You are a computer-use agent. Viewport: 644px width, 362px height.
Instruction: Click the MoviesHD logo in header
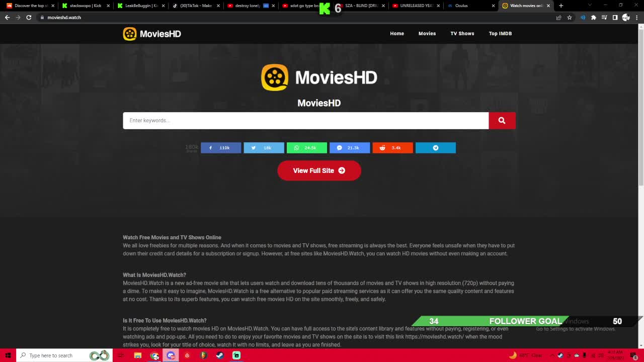tap(152, 34)
